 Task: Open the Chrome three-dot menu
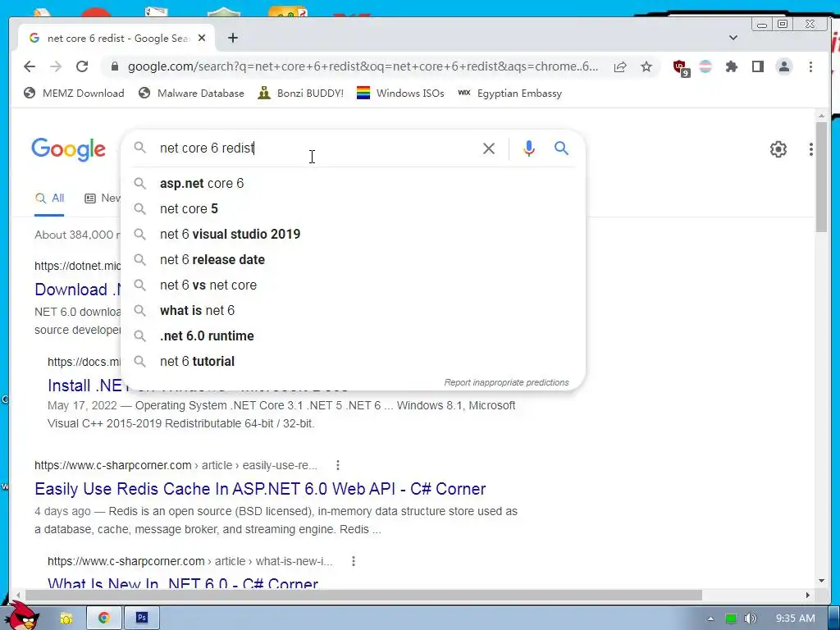click(810, 66)
